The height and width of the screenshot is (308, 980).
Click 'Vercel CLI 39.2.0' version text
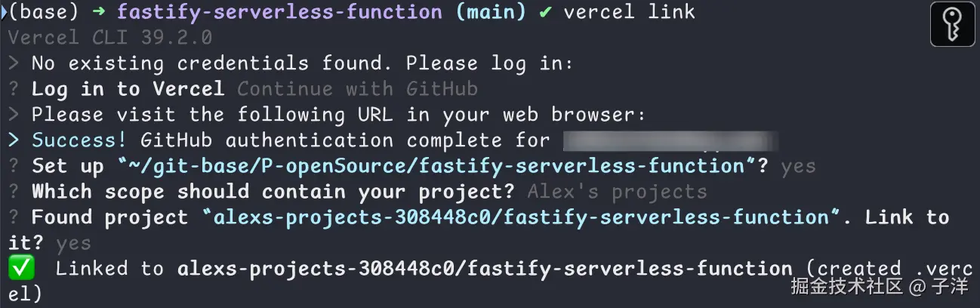tap(110, 38)
